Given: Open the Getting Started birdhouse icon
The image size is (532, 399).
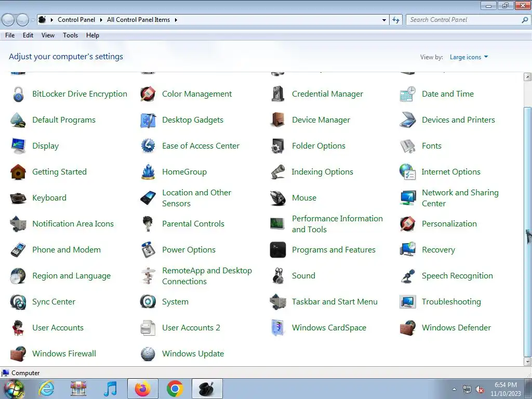Looking at the screenshot, I should click(x=18, y=172).
